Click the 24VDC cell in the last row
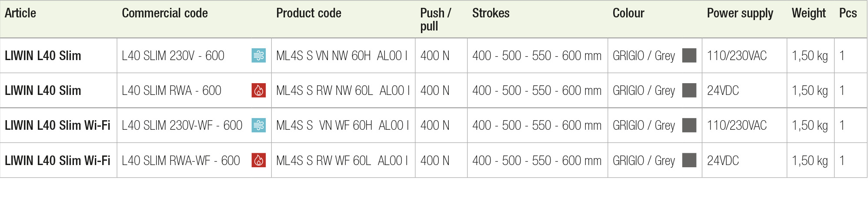Viewport: 868px width, 216px height. [x=723, y=161]
